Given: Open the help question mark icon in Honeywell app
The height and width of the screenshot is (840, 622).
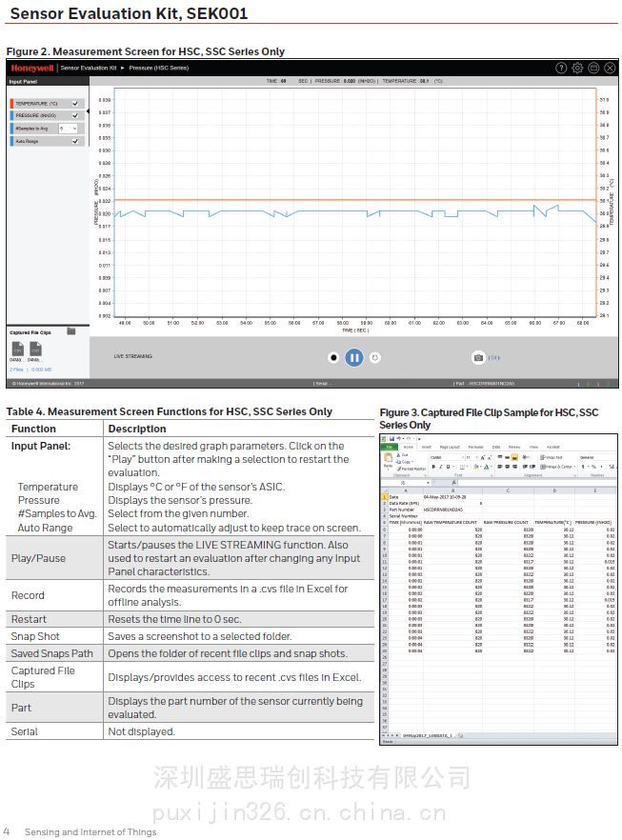Looking at the screenshot, I should (x=561, y=68).
